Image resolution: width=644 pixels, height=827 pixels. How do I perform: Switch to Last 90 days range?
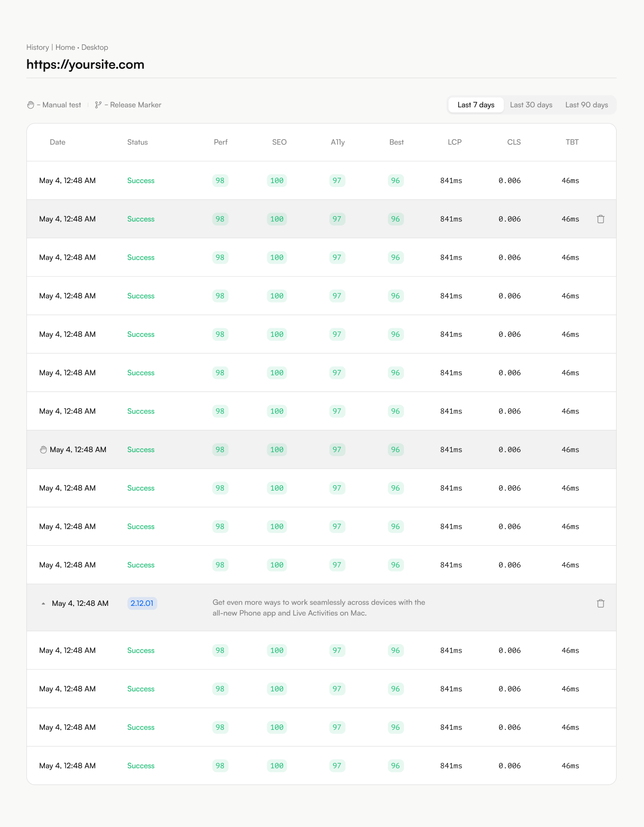[586, 105]
